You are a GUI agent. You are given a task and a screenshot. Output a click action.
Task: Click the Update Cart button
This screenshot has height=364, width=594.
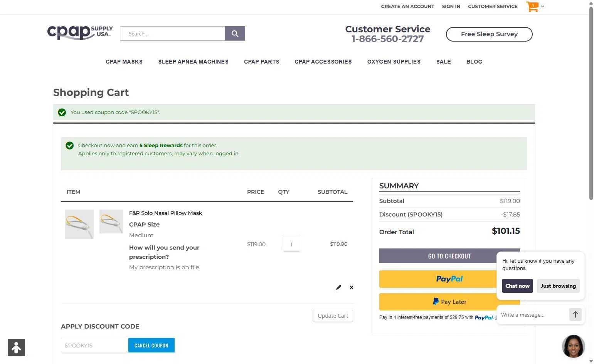[333, 316]
